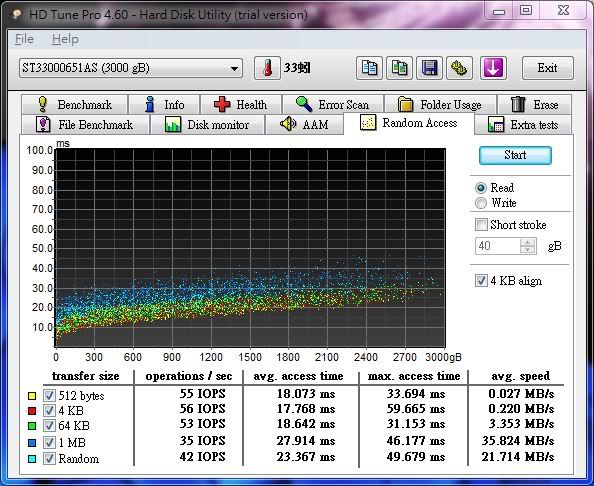Click the Extra tests icon
This screenshot has width=594, height=486.
click(496, 124)
